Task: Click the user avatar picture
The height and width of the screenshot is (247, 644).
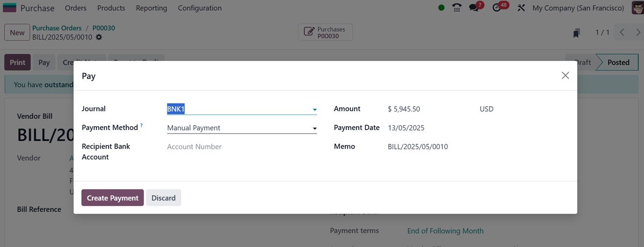Action: point(637,8)
